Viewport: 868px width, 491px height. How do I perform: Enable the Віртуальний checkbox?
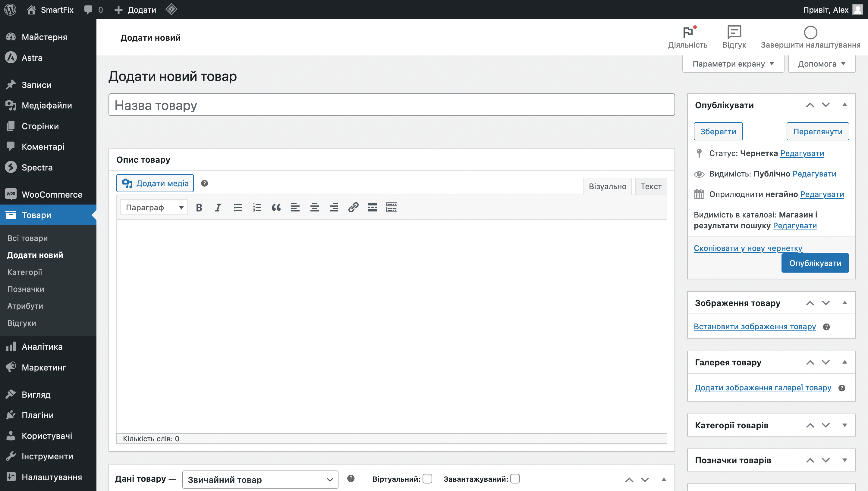click(x=427, y=479)
